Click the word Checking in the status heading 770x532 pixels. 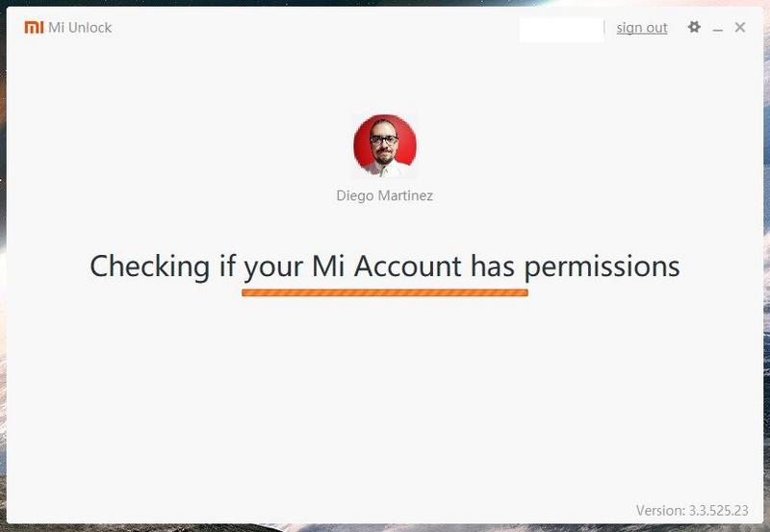pyautogui.click(x=150, y=266)
